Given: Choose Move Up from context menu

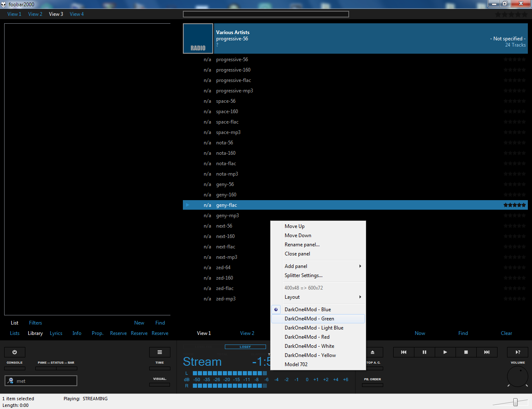Looking at the screenshot, I should point(318,226).
